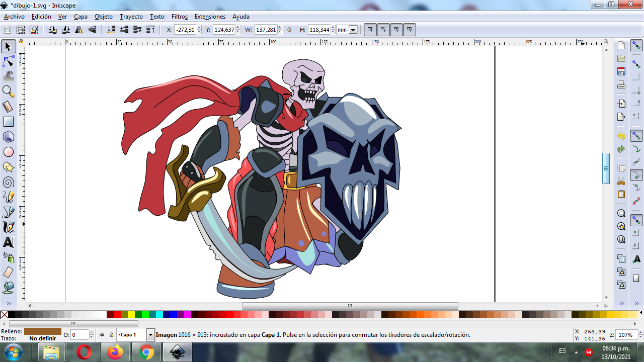Image resolution: width=644 pixels, height=362 pixels.
Task: Select the Eraser tool
Action: pyautogui.click(x=8, y=273)
